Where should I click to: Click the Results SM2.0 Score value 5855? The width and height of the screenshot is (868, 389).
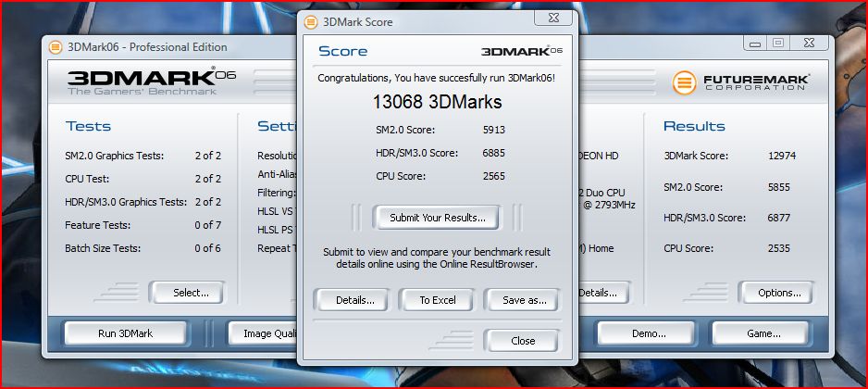pyautogui.click(x=779, y=188)
